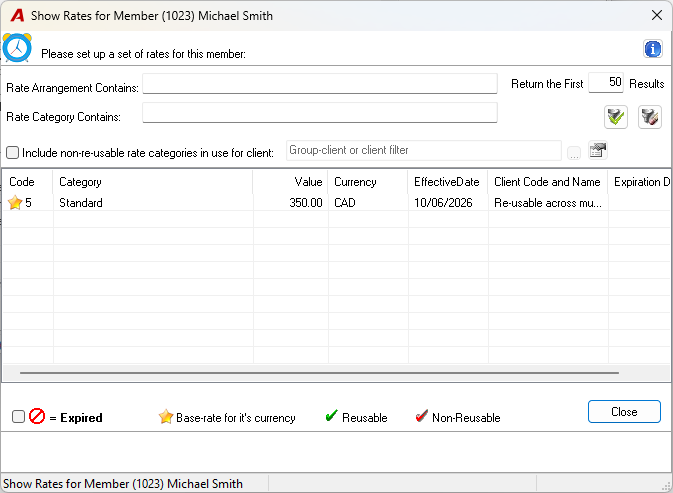Focus the Rate Category Contains field
This screenshot has width=673, height=493.
pyautogui.click(x=320, y=112)
